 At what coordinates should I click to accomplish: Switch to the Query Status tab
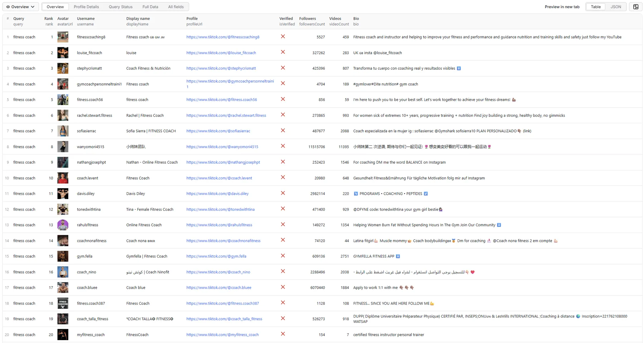click(121, 7)
